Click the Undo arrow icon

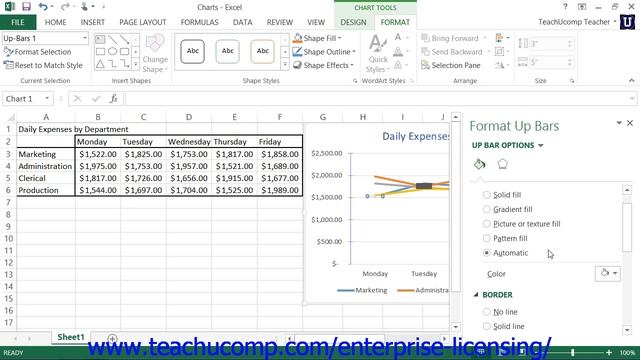[x=43, y=7]
